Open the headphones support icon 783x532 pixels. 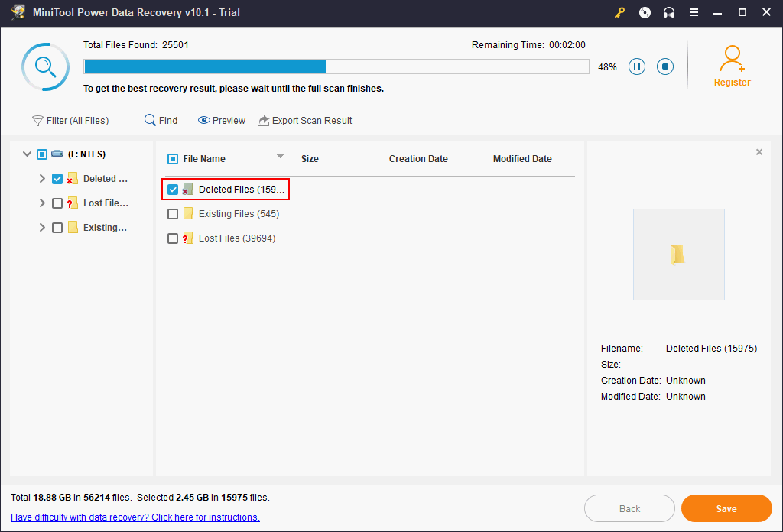(x=669, y=12)
